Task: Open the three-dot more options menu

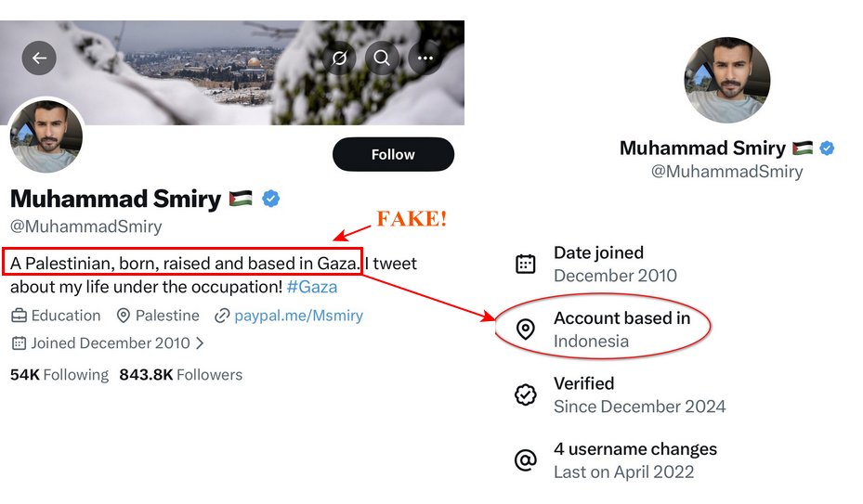Action: 425,58
